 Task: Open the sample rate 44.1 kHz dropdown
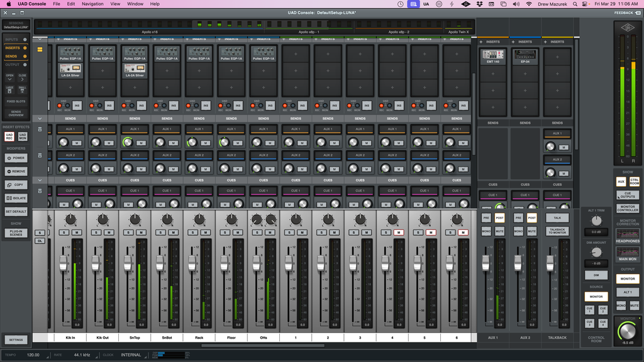[82, 355]
